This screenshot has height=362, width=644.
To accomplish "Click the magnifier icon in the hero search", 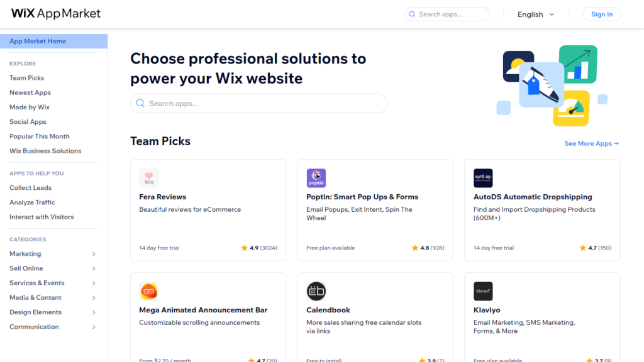I will pos(140,103).
